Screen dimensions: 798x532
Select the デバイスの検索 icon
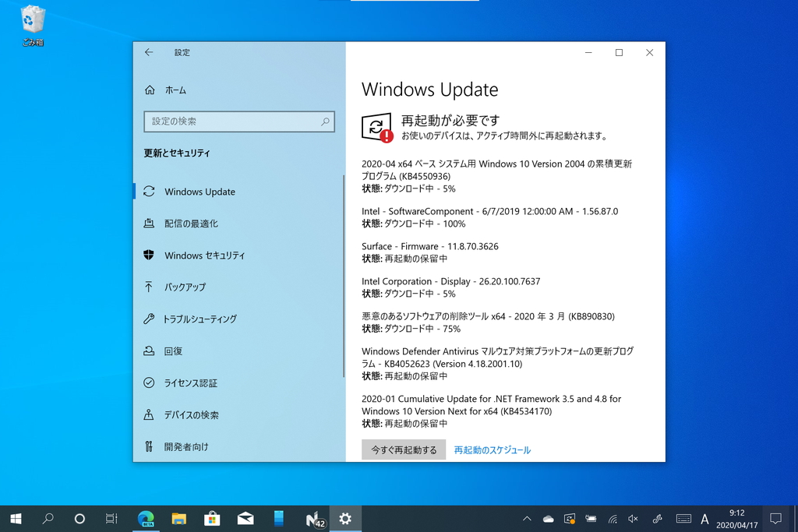pyautogui.click(x=150, y=415)
